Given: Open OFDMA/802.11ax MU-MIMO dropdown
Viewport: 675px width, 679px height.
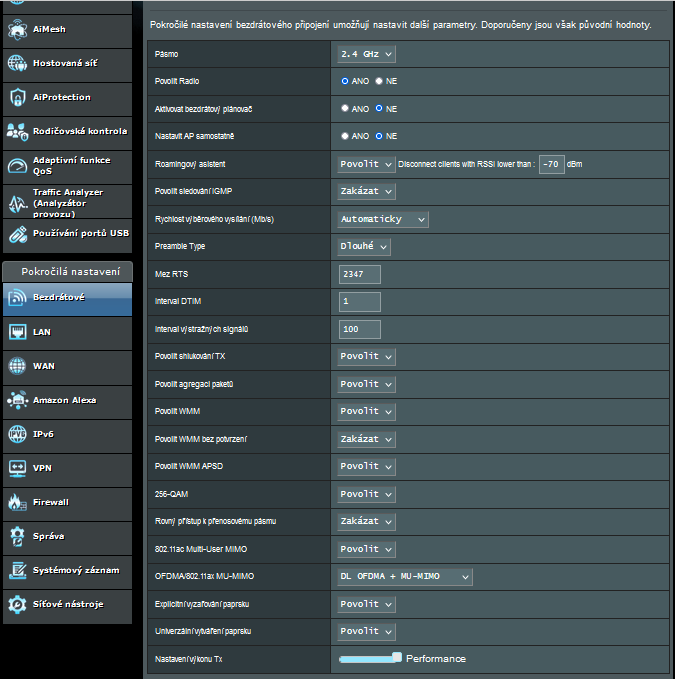Looking at the screenshot, I should pos(404,576).
